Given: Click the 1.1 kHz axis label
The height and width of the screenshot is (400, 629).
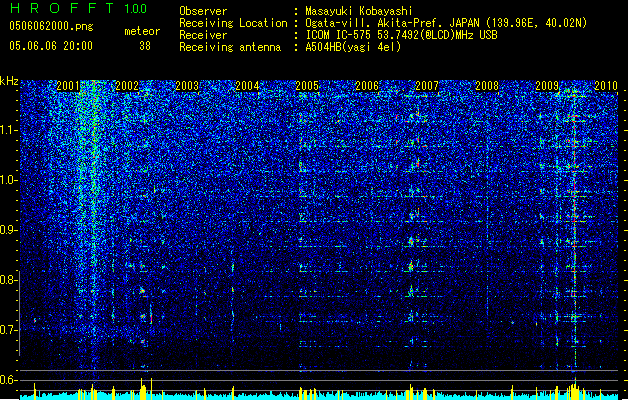Looking at the screenshot, I should pyautogui.click(x=9, y=130).
